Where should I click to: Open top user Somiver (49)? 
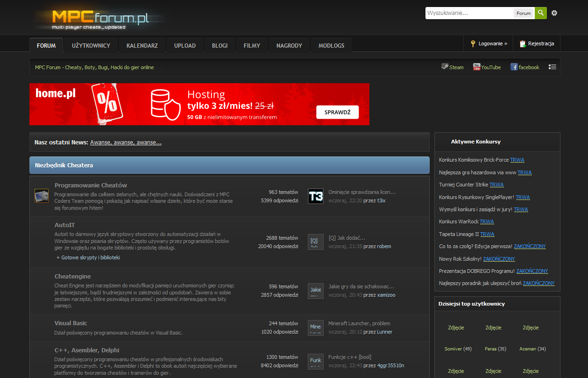click(x=458, y=349)
